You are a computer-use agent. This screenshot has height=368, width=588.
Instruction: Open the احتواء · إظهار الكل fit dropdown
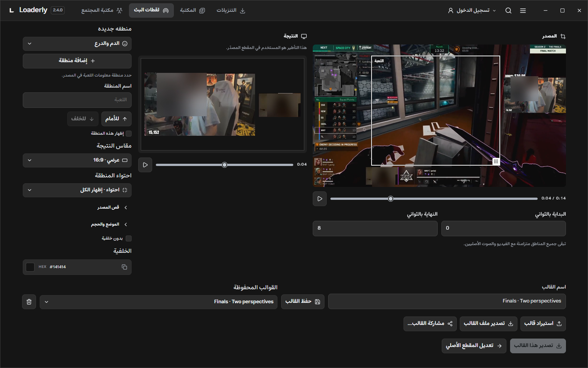coord(77,190)
